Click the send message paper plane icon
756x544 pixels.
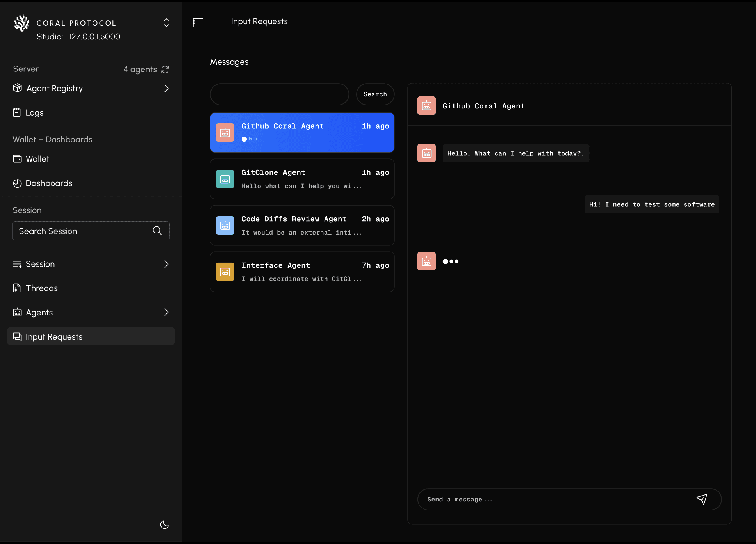[x=702, y=499]
